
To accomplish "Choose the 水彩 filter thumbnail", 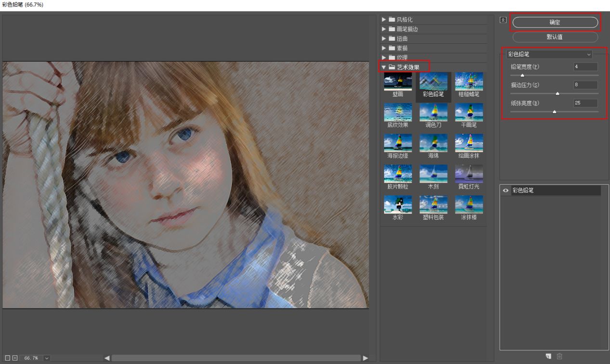I will coord(397,208).
